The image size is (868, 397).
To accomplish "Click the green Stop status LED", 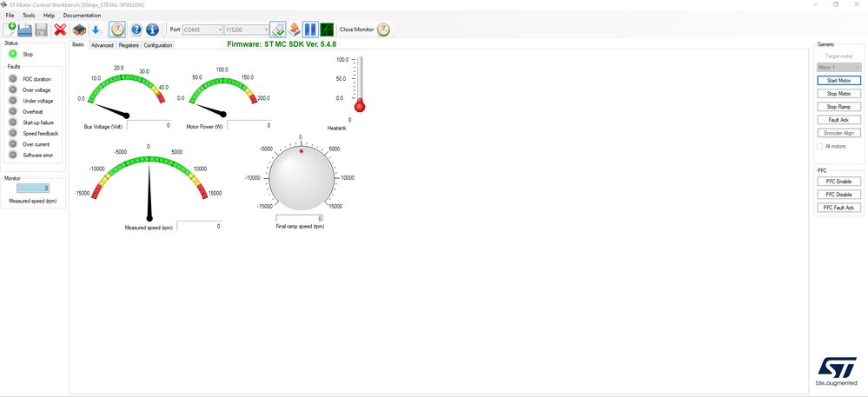I will coord(13,54).
